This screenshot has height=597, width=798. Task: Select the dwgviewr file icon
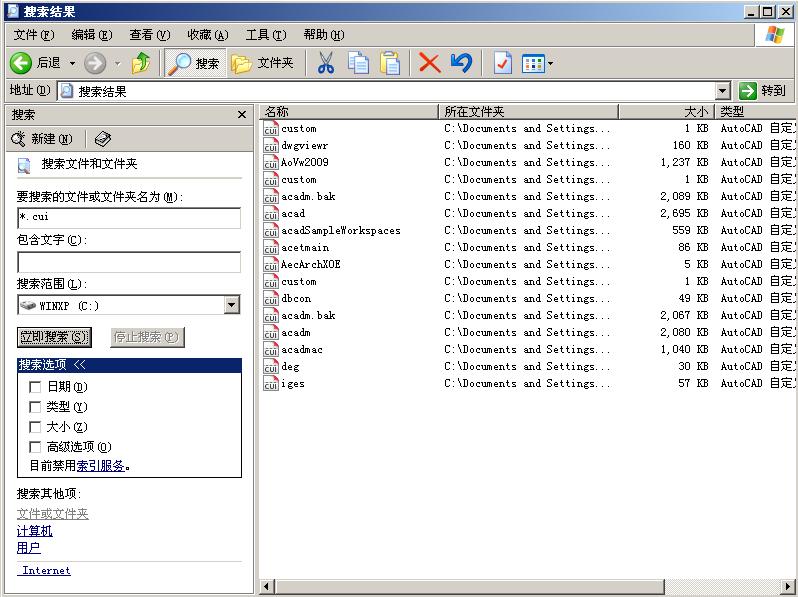click(x=271, y=146)
